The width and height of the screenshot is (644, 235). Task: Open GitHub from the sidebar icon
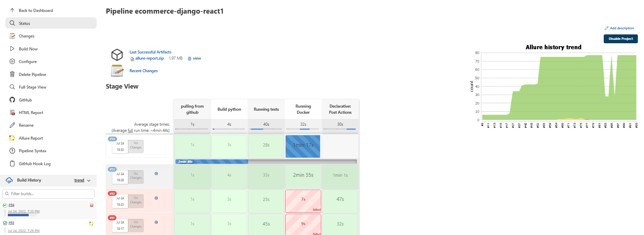click(x=12, y=100)
